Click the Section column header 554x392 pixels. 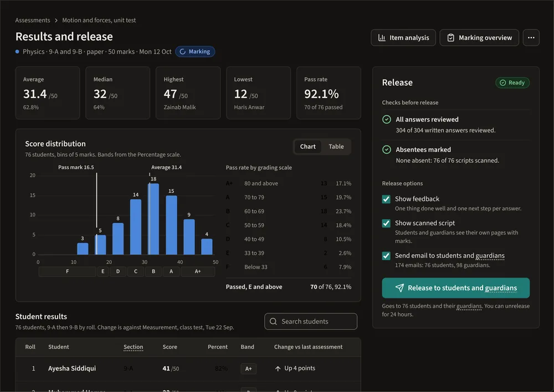pos(133,347)
